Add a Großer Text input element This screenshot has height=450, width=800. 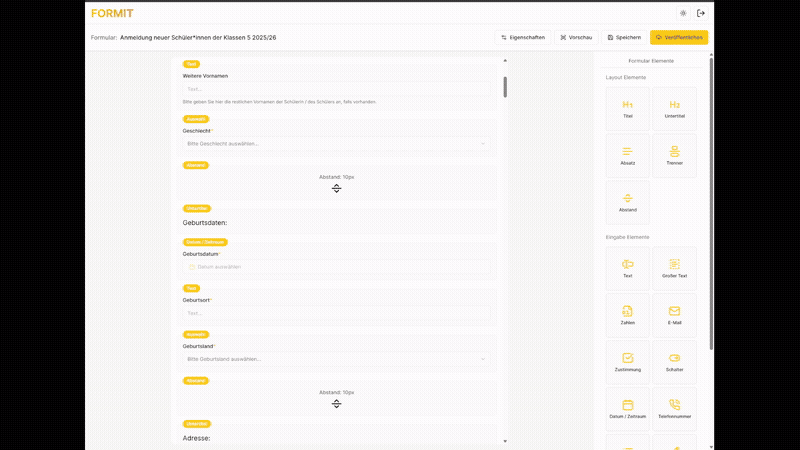click(675, 268)
